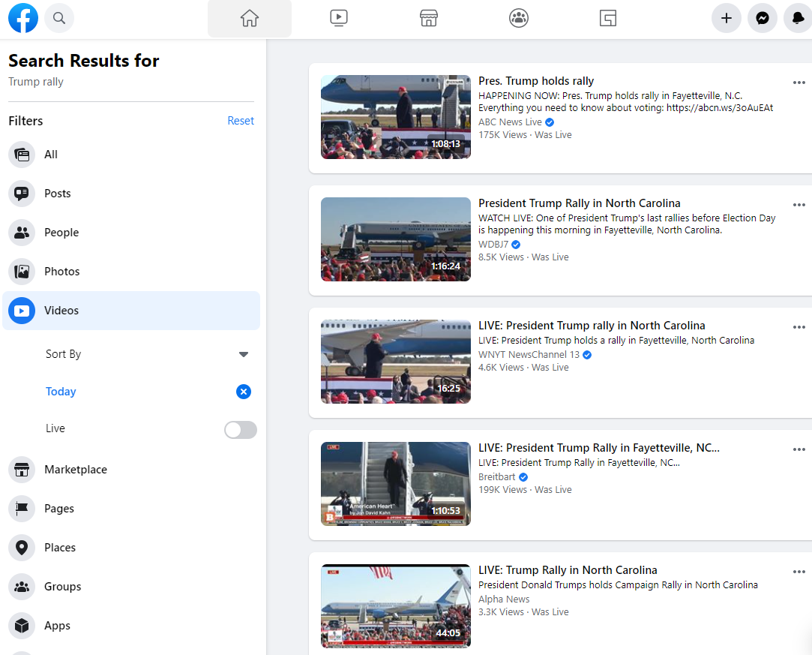Click WNYT NewsChannel 13 verified badge
Screen dimensions: 812x655
pyautogui.click(x=587, y=355)
